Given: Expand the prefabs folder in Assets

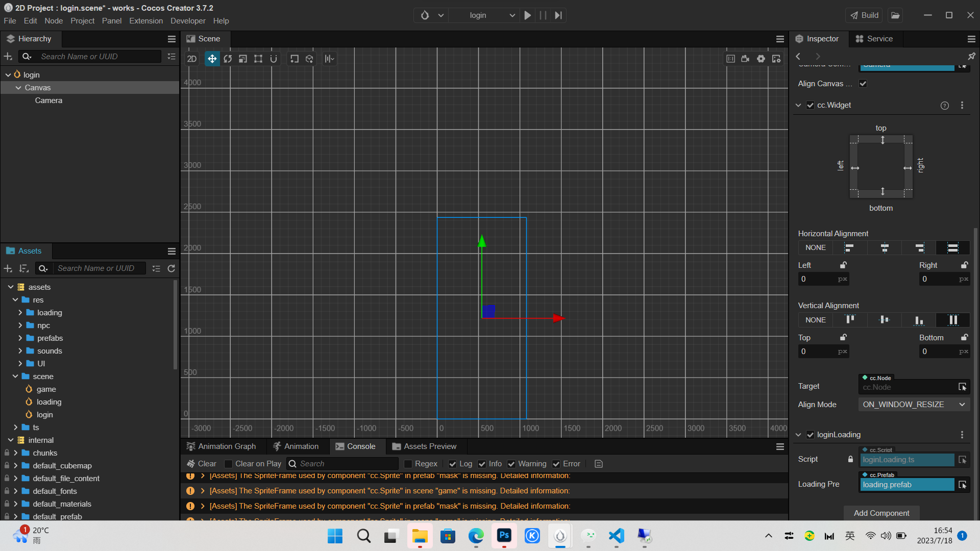Looking at the screenshot, I should click(x=20, y=338).
